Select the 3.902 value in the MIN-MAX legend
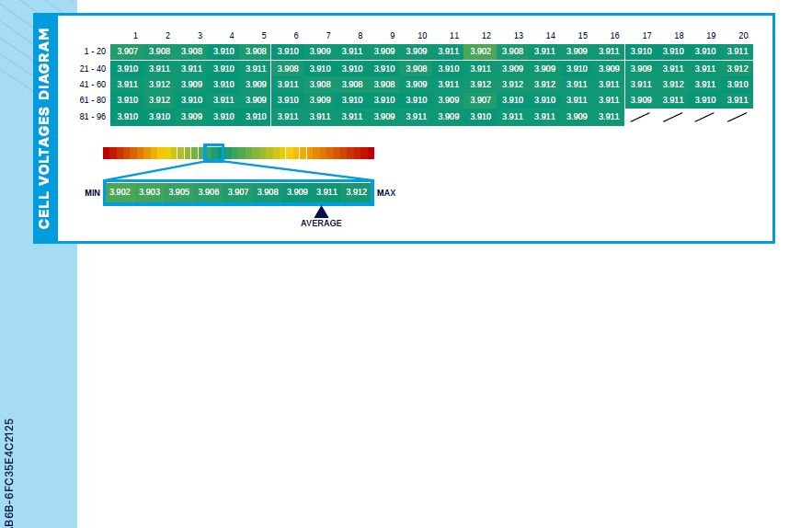The image size is (812, 528). [120, 192]
